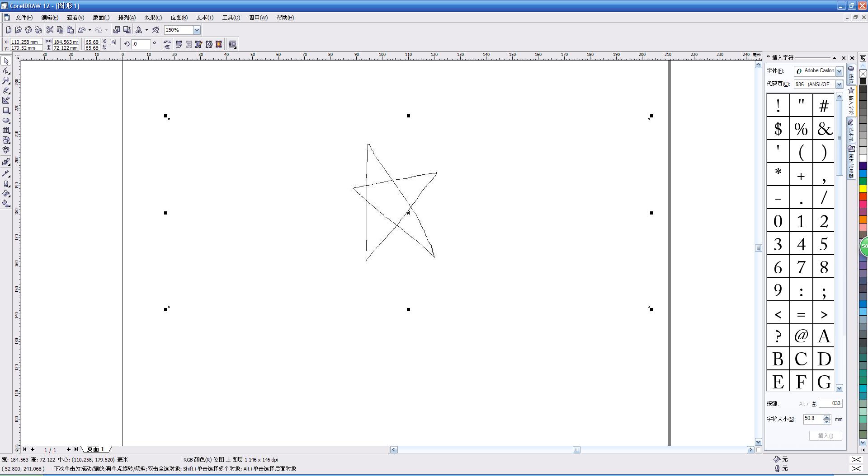This screenshot has height=476, width=868.
Task: Open the undo history dropdown arrow
Action: point(90,30)
